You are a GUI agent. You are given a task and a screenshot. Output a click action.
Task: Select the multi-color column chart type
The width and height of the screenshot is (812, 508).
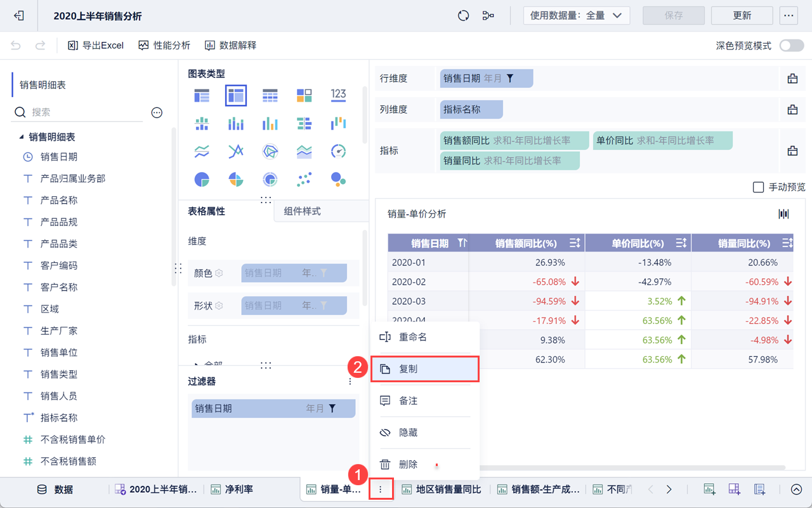(270, 123)
